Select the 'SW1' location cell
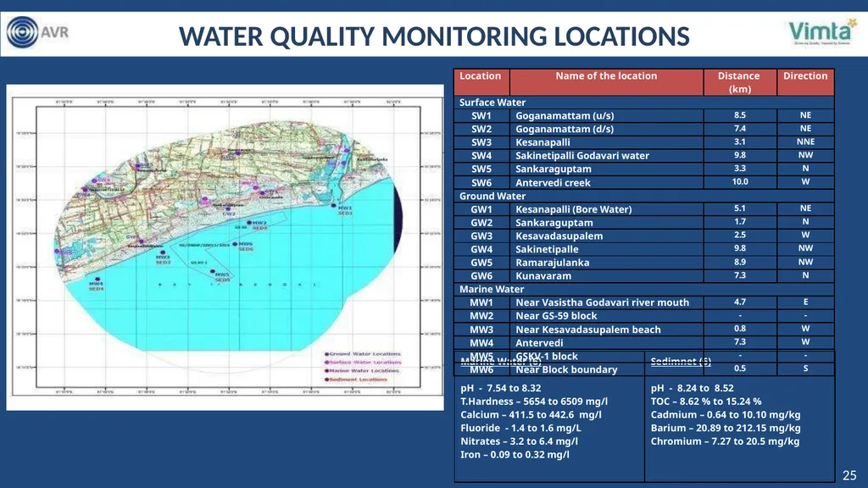The image size is (868, 488). [481, 115]
